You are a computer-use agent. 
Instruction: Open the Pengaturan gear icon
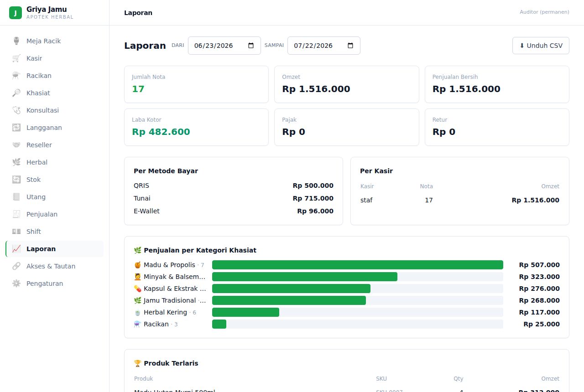pyautogui.click(x=16, y=284)
